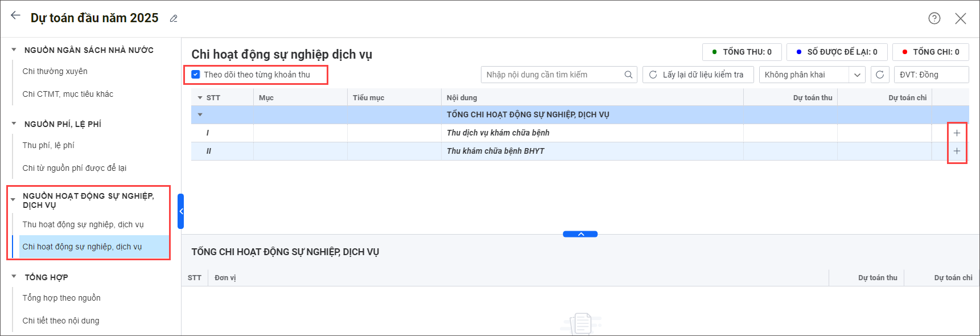Select Chi thường xuyên menu item
Screen dimensions: 980x336
(55, 71)
